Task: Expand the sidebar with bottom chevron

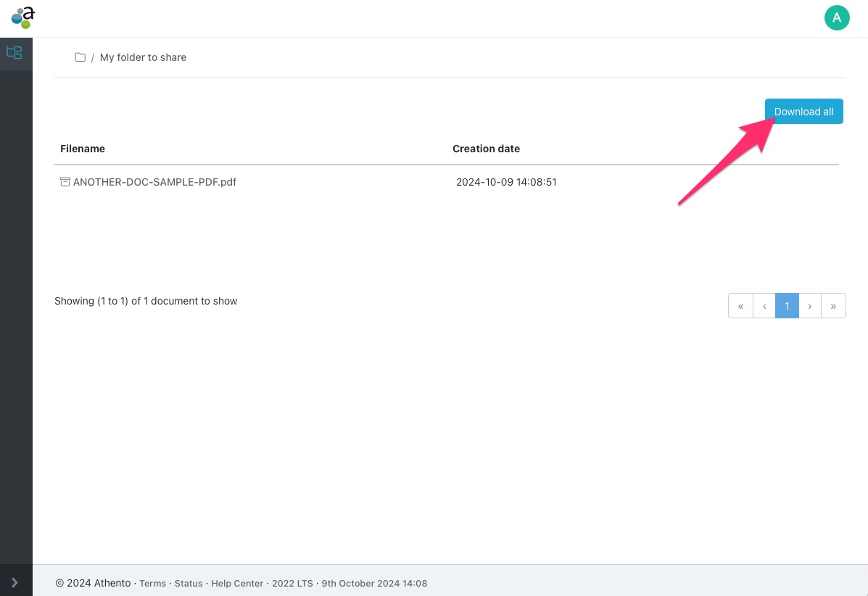Action: (15, 582)
